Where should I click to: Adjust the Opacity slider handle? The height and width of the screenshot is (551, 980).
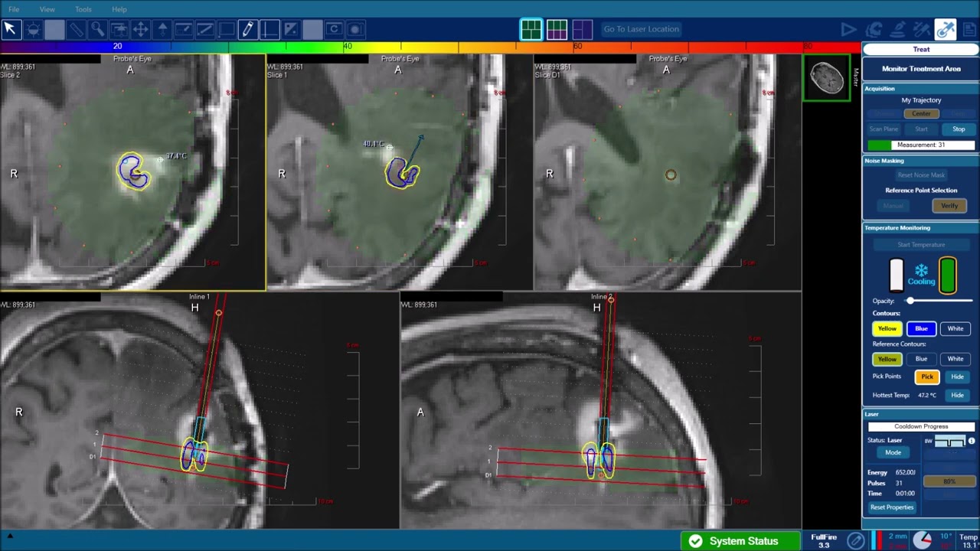pos(910,301)
